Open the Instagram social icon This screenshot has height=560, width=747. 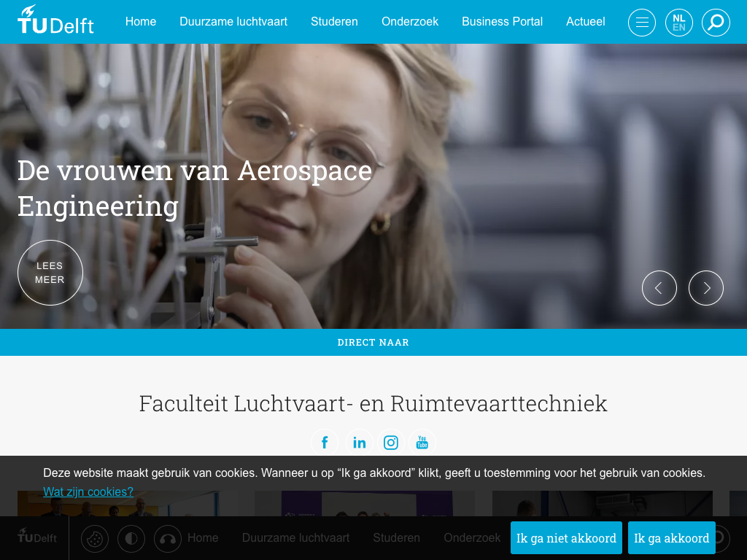pyautogui.click(x=391, y=443)
